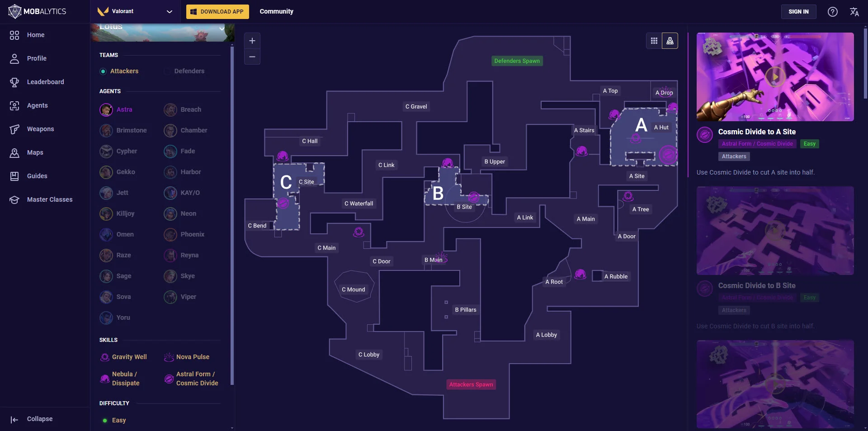Viewport: 868px width, 431px height.
Task: Switch to grid view layout icon
Action: pos(654,41)
